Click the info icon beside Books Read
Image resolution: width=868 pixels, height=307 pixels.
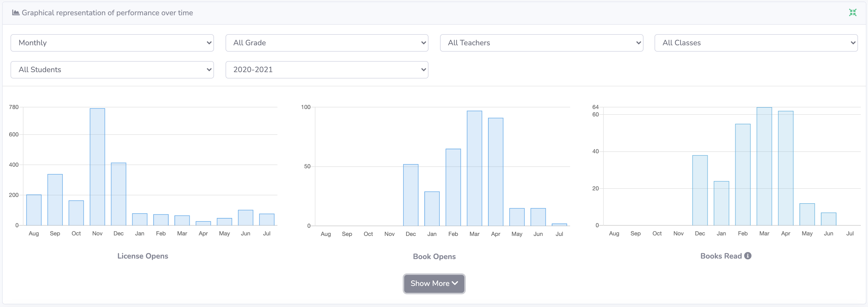pyautogui.click(x=748, y=256)
